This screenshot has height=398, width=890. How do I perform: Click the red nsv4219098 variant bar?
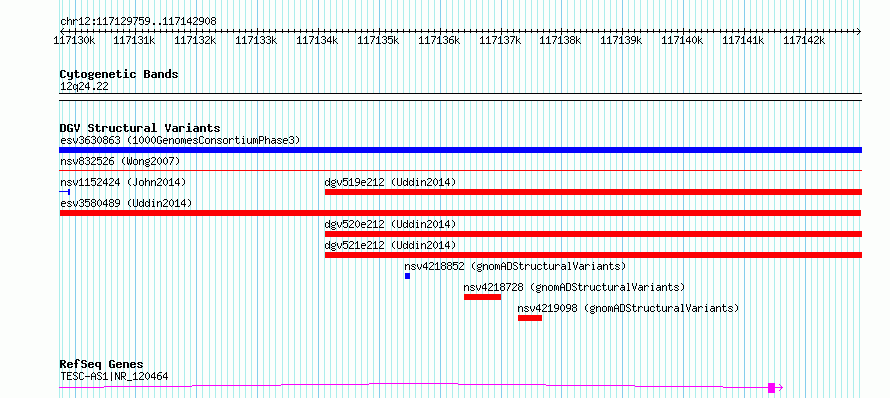pyautogui.click(x=530, y=318)
